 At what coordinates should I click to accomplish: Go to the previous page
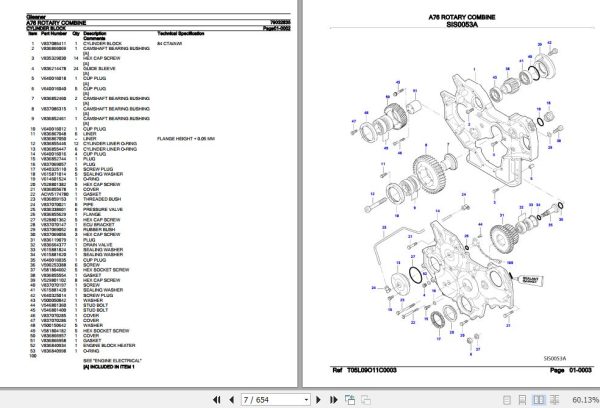coord(232,400)
